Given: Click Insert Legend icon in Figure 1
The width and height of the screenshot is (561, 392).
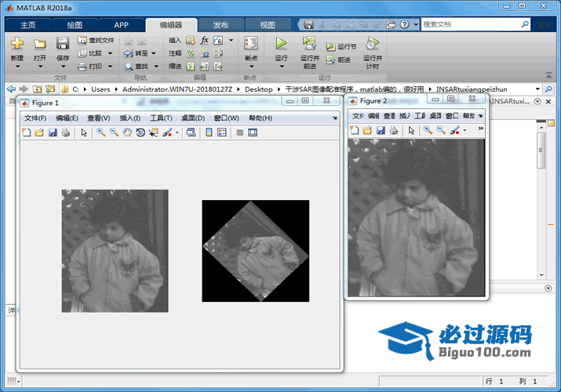Looking at the screenshot, I should pyautogui.click(x=222, y=132).
